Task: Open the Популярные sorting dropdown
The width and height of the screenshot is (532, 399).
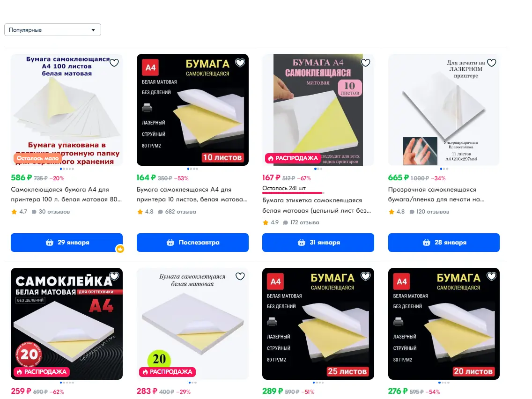Action: pos(52,30)
